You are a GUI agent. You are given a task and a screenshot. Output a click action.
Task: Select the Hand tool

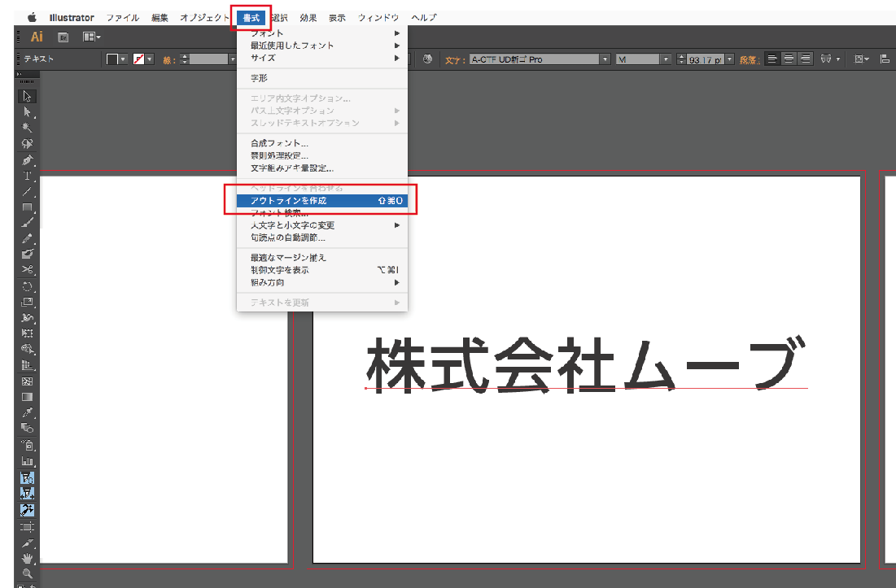(x=27, y=558)
